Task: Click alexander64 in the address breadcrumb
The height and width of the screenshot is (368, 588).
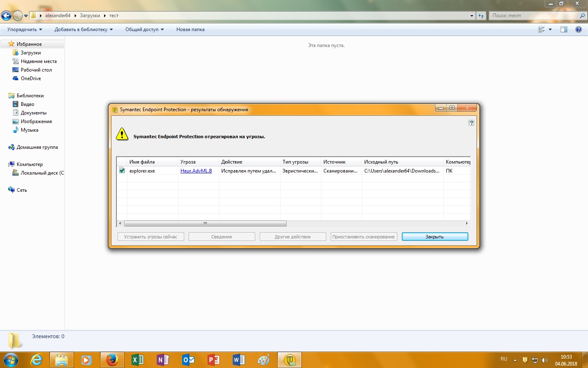Action: [58, 16]
